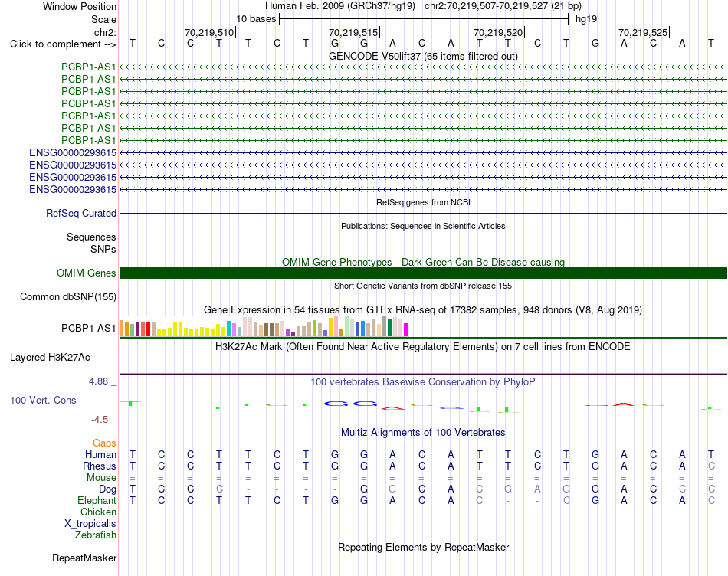Click the X_tropicalis species label
Screen dimensions: 728x576
click(x=90, y=524)
